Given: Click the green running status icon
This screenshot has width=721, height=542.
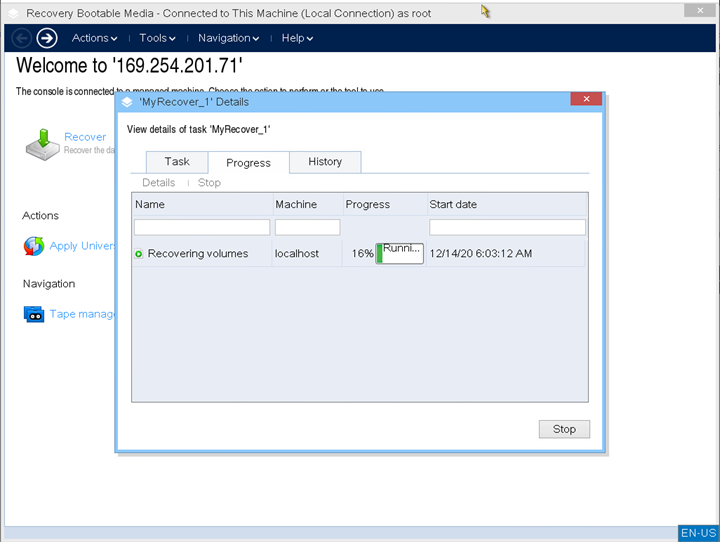Looking at the screenshot, I should [x=139, y=254].
